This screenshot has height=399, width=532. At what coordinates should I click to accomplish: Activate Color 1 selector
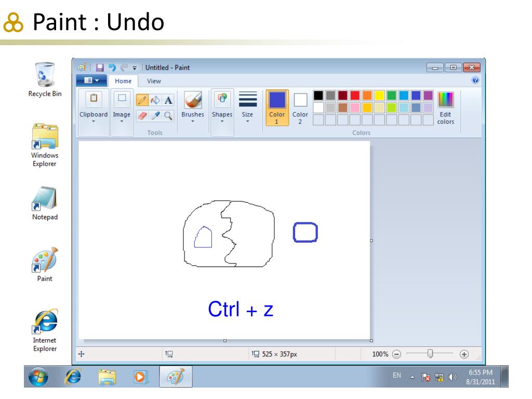coord(277,108)
